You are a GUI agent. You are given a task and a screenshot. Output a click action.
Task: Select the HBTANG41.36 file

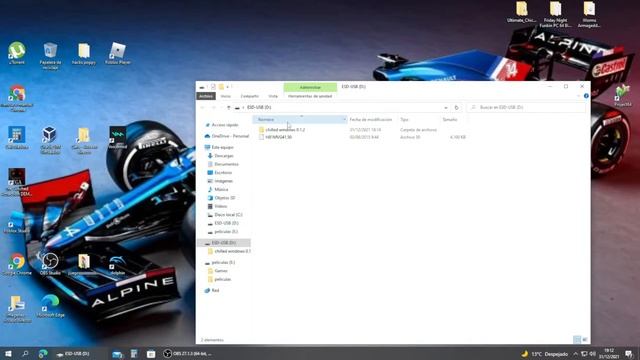pyautogui.click(x=278, y=137)
